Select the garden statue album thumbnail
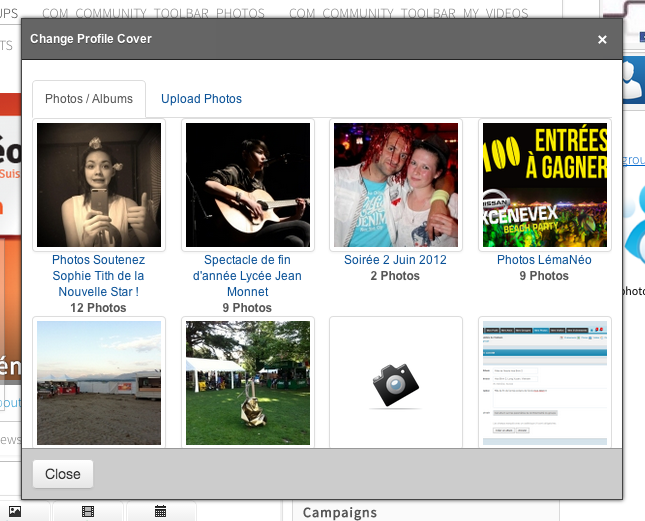The height and width of the screenshot is (521, 645). tap(246, 383)
